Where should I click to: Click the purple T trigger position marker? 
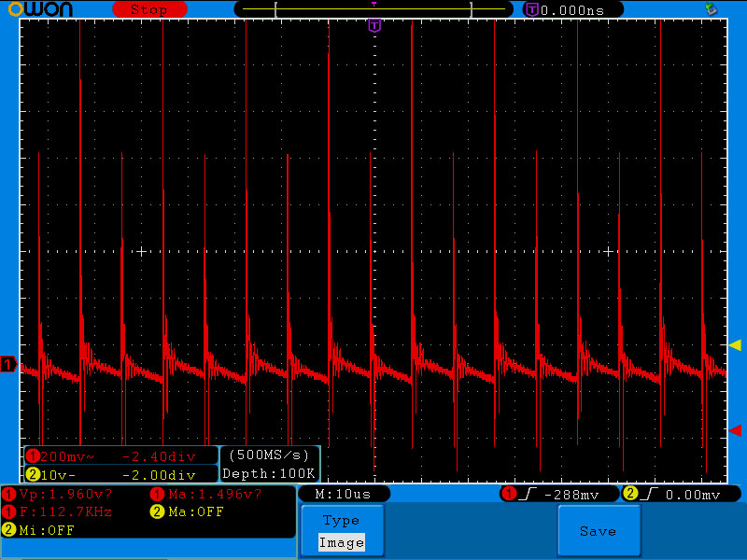pos(373,26)
